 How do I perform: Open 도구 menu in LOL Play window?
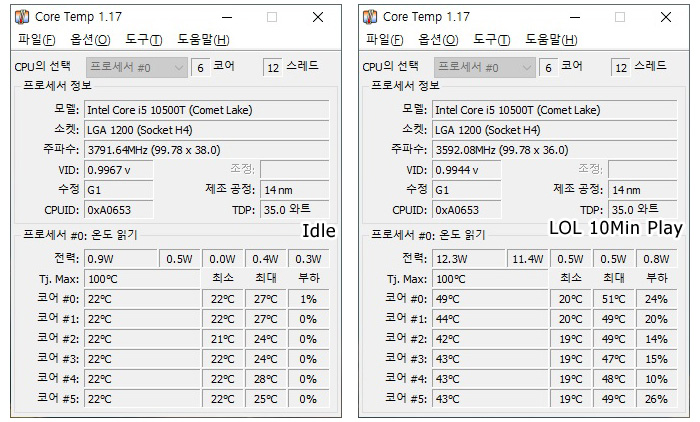coord(491,40)
